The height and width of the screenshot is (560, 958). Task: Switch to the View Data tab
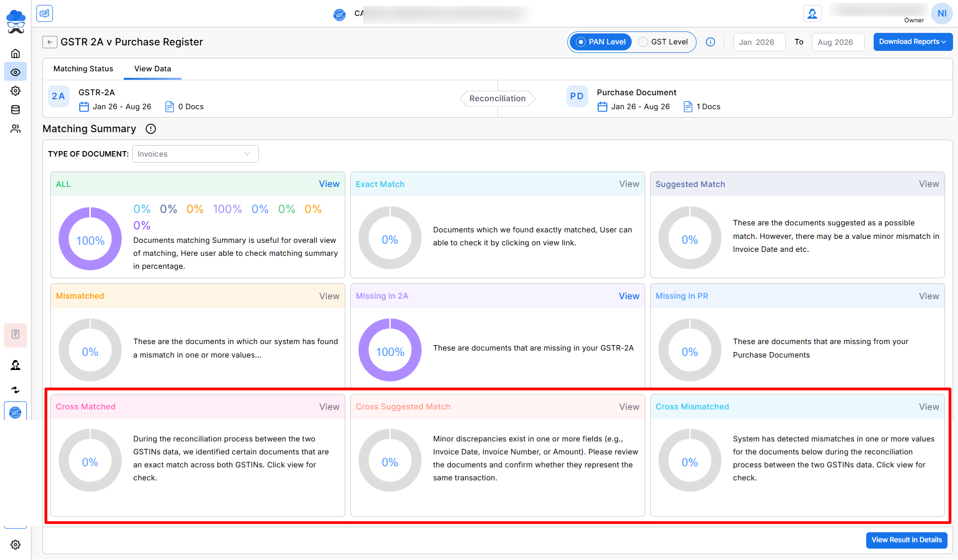[153, 69]
